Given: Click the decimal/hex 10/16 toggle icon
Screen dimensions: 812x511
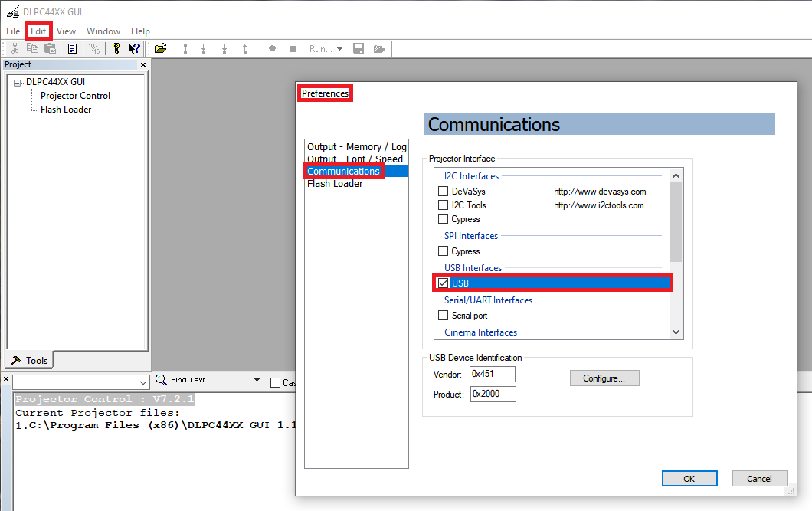Looking at the screenshot, I should pos(93,49).
